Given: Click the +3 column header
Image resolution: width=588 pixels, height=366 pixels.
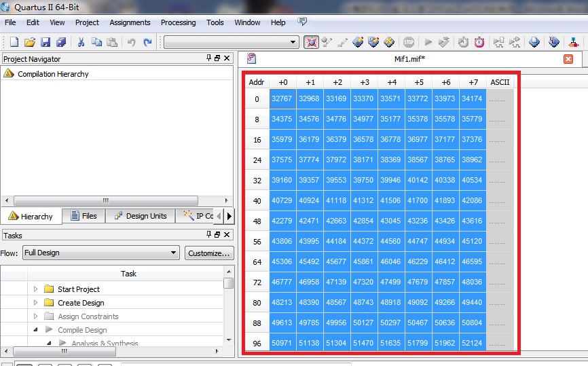Looking at the screenshot, I should [365, 82].
